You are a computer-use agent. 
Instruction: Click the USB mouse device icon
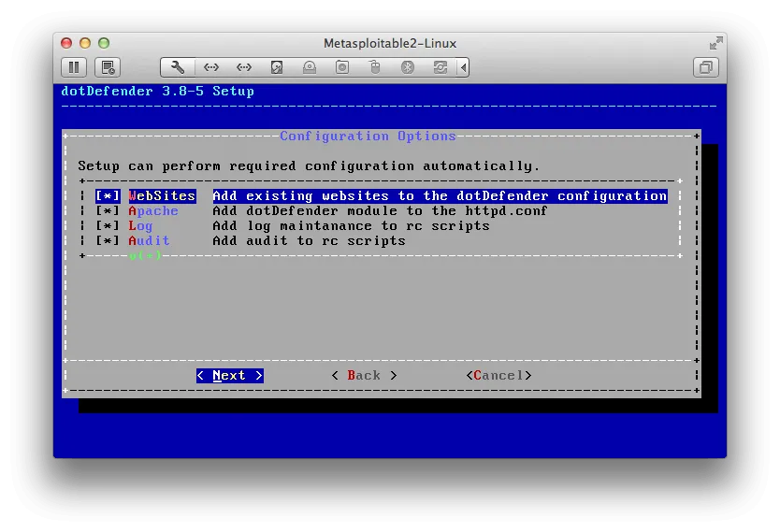[x=375, y=67]
